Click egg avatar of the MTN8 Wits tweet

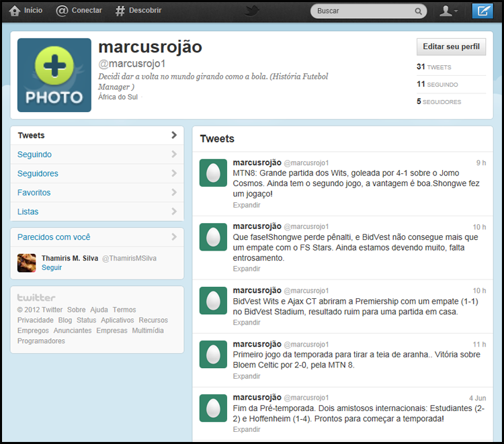213,173
